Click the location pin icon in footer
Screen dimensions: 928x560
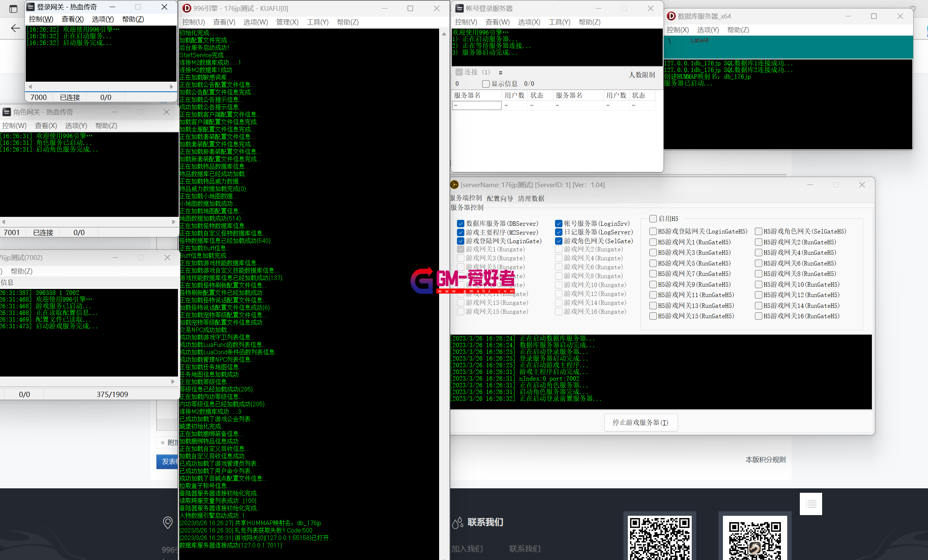click(x=168, y=522)
